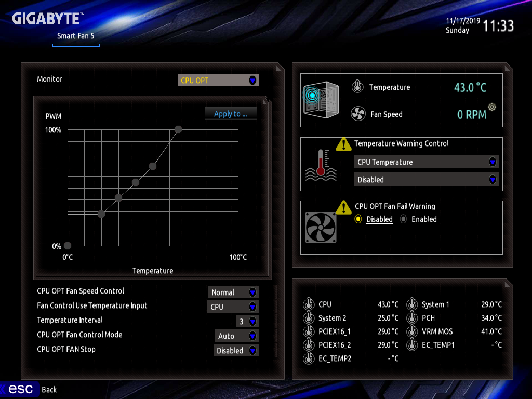Open the Temperature Warning Disabled threshold dropdown
This screenshot has height=399, width=532.
pos(426,179)
